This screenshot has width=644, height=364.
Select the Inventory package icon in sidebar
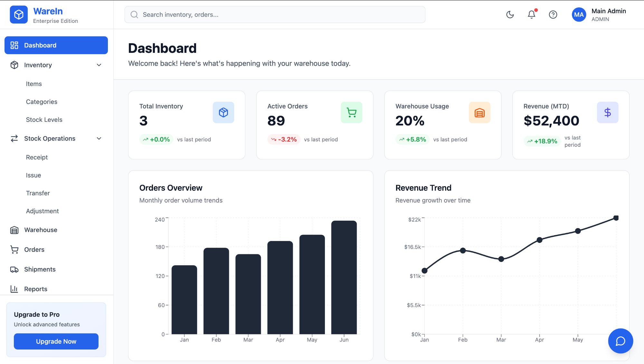pos(14,65)
